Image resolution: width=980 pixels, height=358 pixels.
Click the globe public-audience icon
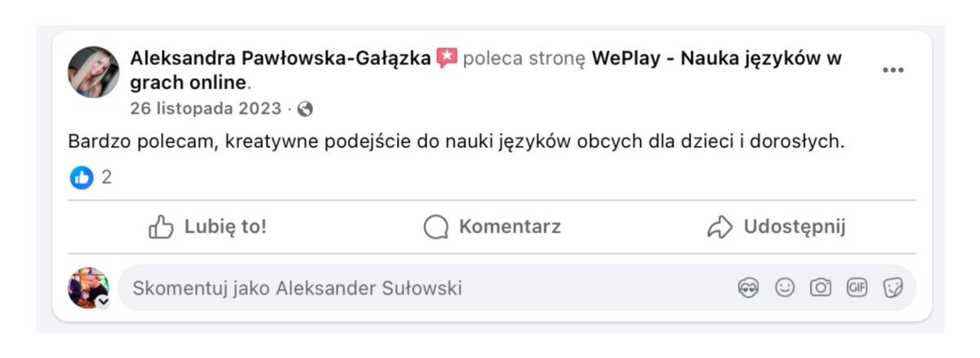pos(305,109)
